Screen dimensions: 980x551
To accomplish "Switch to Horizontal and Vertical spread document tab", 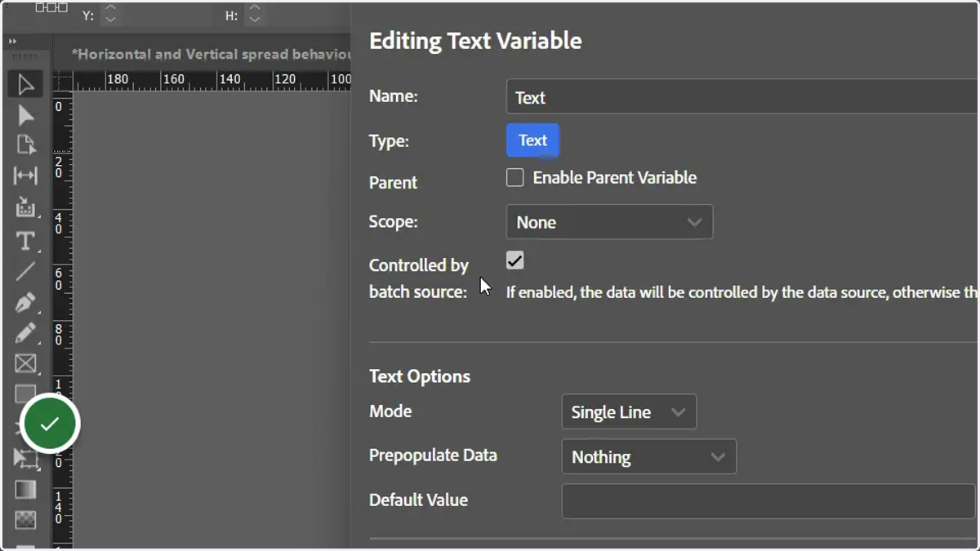I will pyautogui.click(x=211, y=55).
